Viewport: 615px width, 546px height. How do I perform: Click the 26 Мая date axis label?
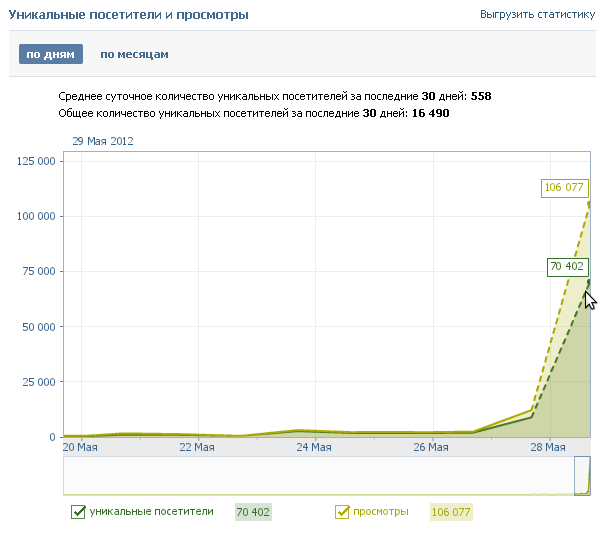tap(431, 447)
